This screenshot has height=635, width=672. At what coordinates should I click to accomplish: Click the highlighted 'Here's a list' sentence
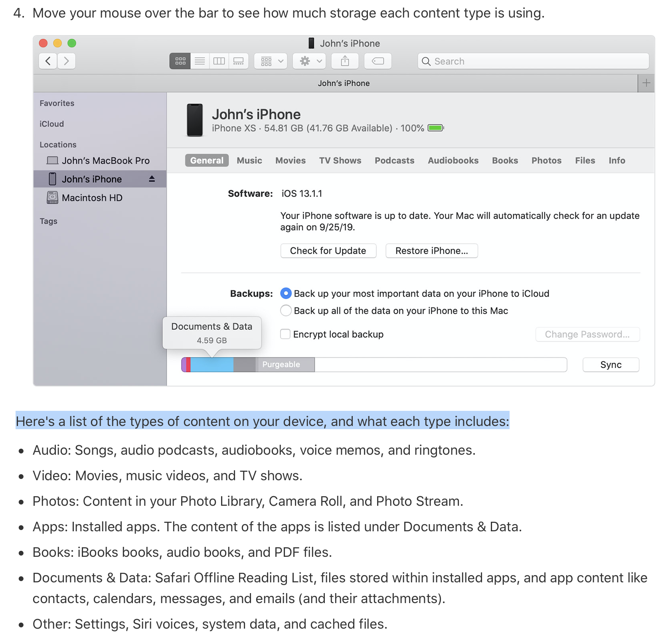tap(263, 421)
